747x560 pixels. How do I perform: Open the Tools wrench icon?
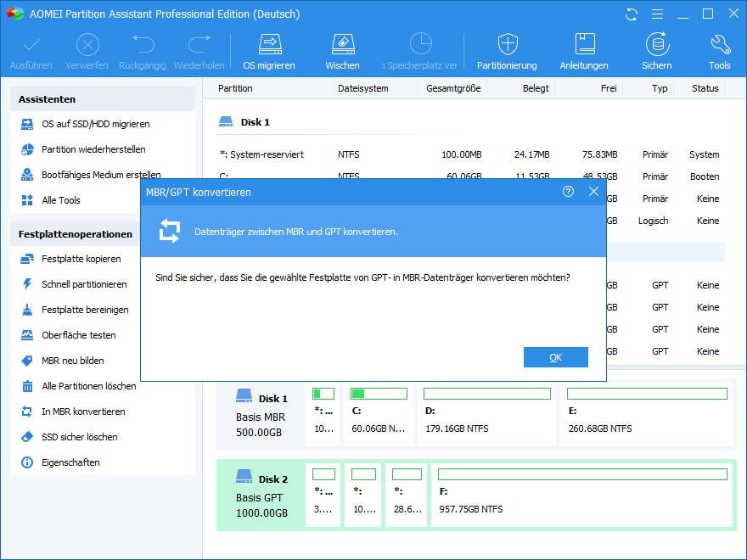(719, 51)
